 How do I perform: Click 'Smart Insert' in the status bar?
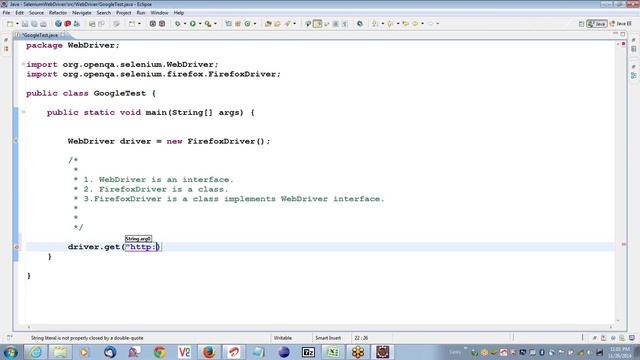tap(328, 338)
